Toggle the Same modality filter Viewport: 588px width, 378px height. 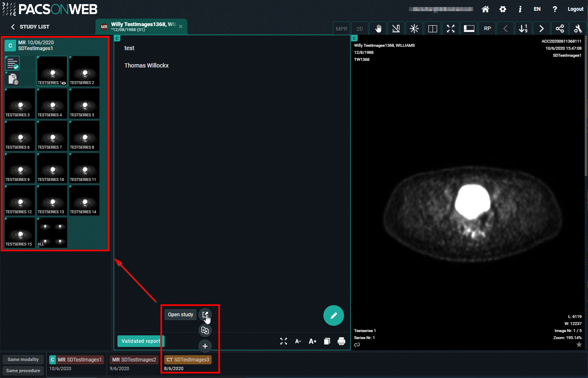tap(23, 359)
